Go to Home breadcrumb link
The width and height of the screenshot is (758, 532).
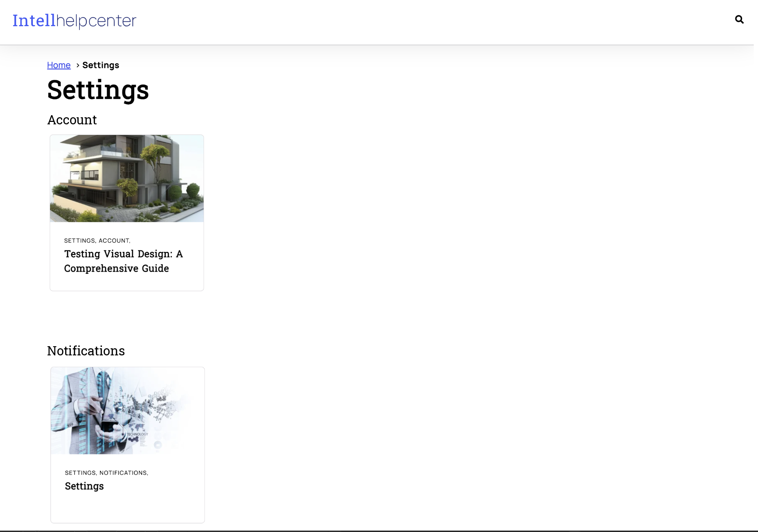click(59, 65)
